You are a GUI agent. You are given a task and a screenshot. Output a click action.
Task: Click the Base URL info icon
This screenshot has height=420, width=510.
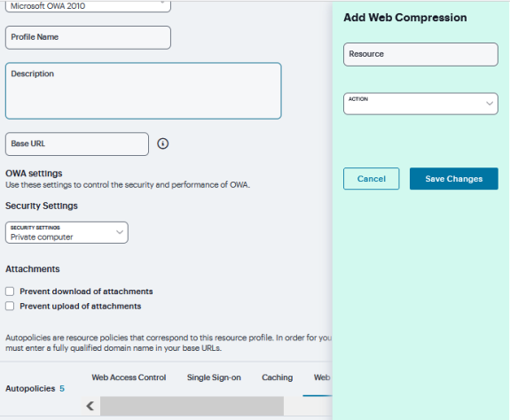pyautogui.click(x=163, y=144)
